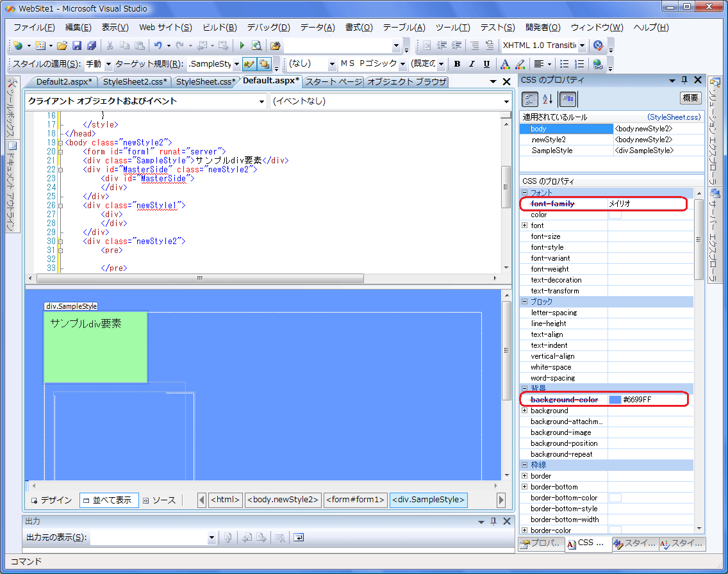Viewport: 728px width, 574px height.
Task: Toggle Italic formatting button
Action: [x=472, y=64]
